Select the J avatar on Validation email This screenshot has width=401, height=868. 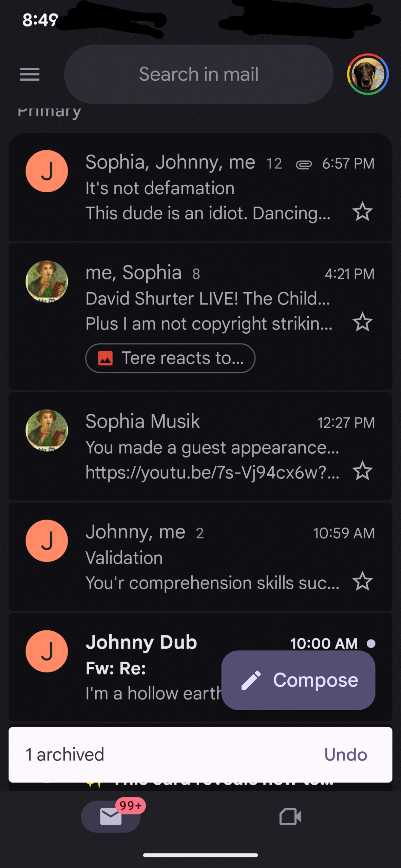point(47,541)
